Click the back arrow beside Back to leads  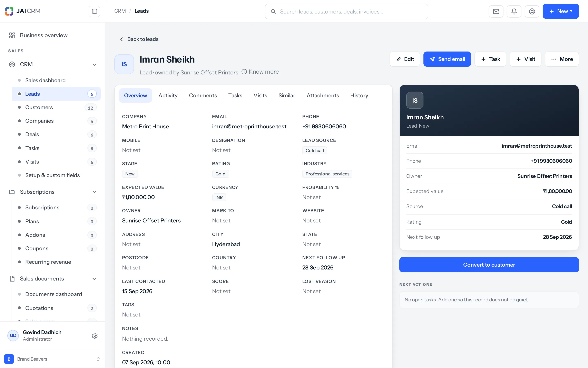[x=121, y=39]
